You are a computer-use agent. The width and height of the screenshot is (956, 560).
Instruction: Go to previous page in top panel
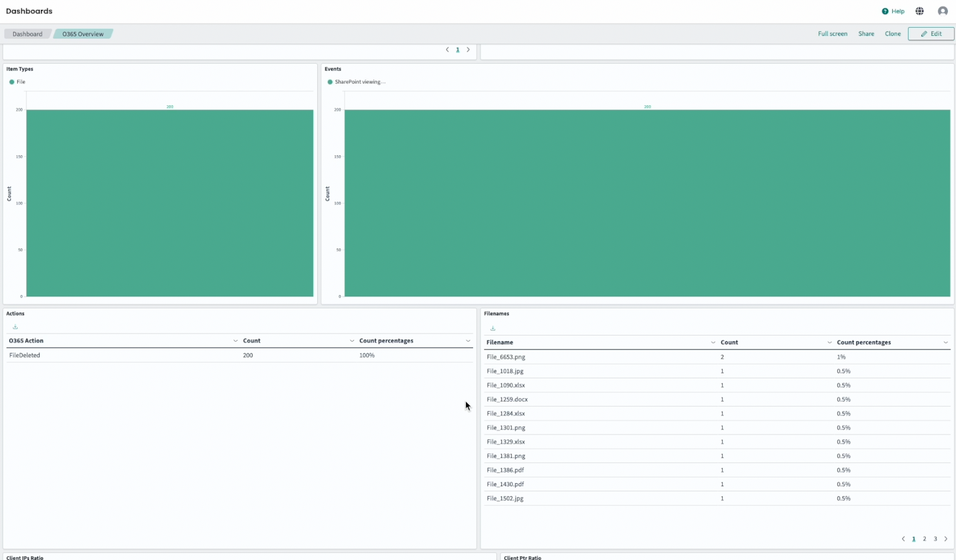coord(447,50)
